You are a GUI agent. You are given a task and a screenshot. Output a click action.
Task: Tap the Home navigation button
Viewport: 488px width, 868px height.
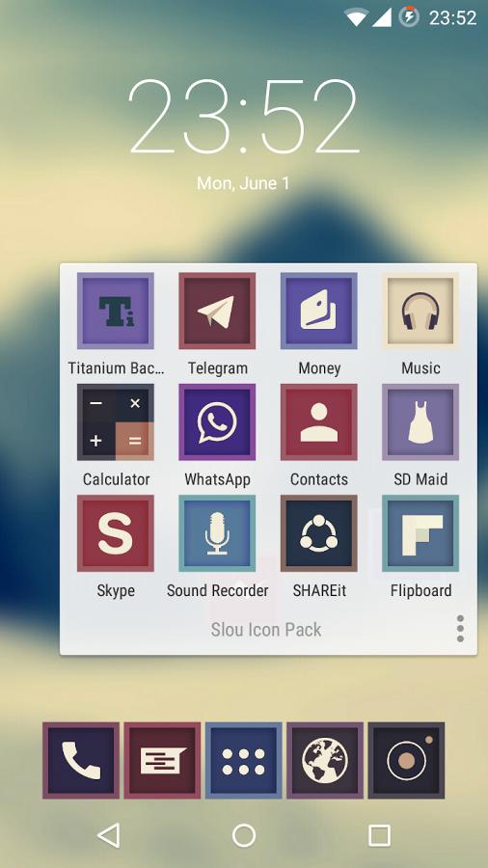coord(244,835)
